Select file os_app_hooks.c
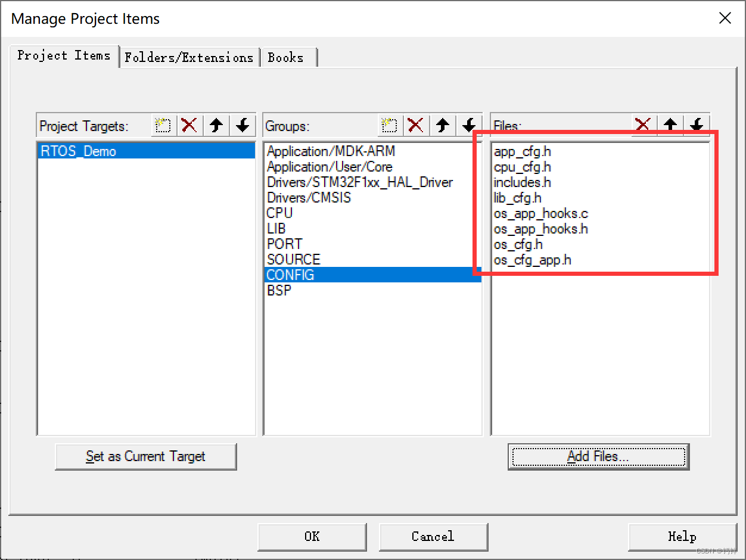746x560 pixels. point(601,213)
